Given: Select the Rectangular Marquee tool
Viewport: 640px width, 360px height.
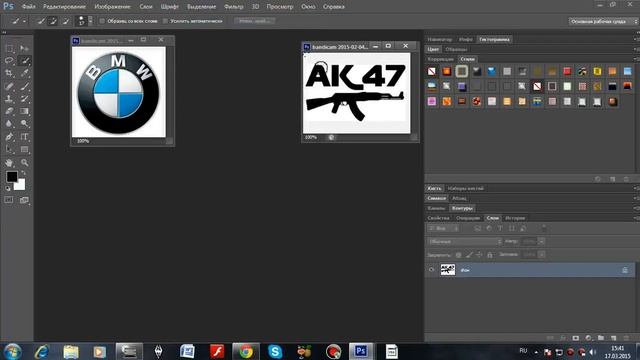Looking at the screenshot, I should click(x=9, y=49).
